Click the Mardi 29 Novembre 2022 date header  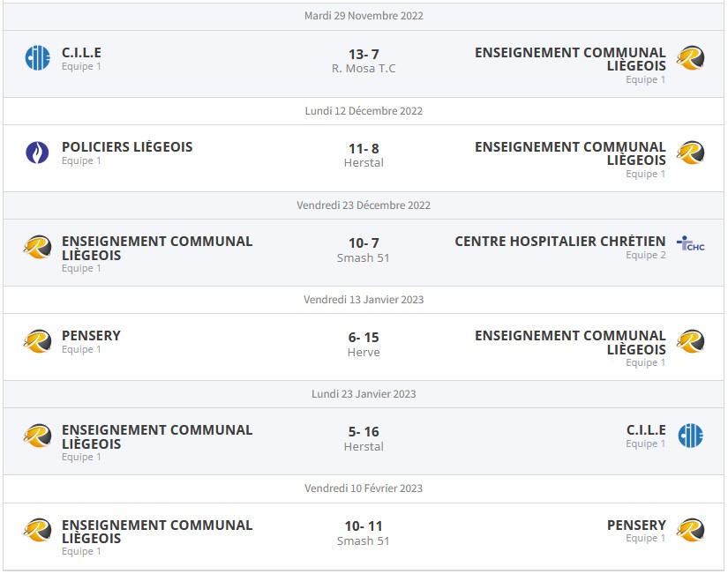pyautogui.click(x=364, y=16)
